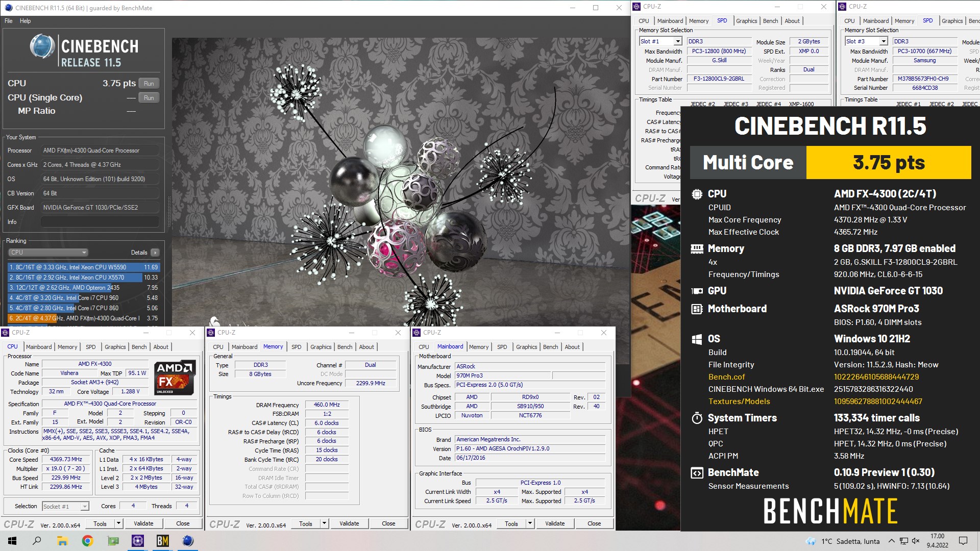Click the Memory icon in BenchMate panel
980x551 pixels.
coord(697,249)
